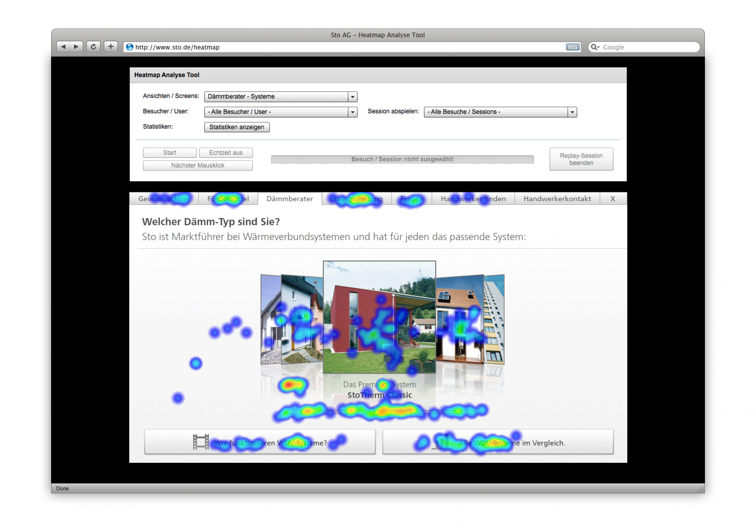Expand the Besucher / User dropdown

pos(281,112)
